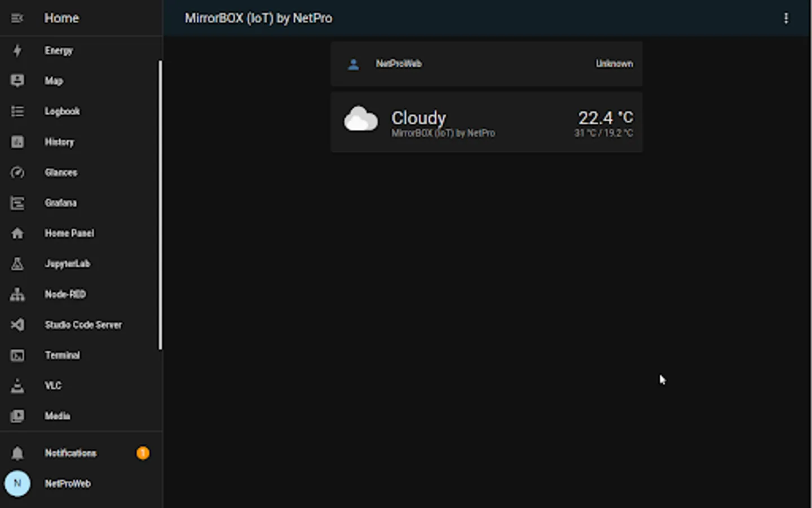Select History in the sidebar
The width and height of the screenshot is (812, 508).
tap(59, 142)
